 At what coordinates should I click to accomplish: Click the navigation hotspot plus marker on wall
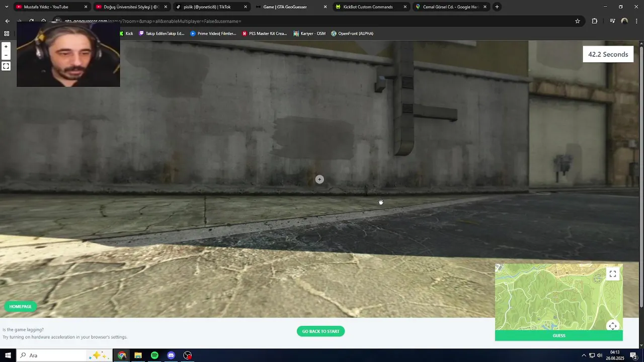(319, 179)
